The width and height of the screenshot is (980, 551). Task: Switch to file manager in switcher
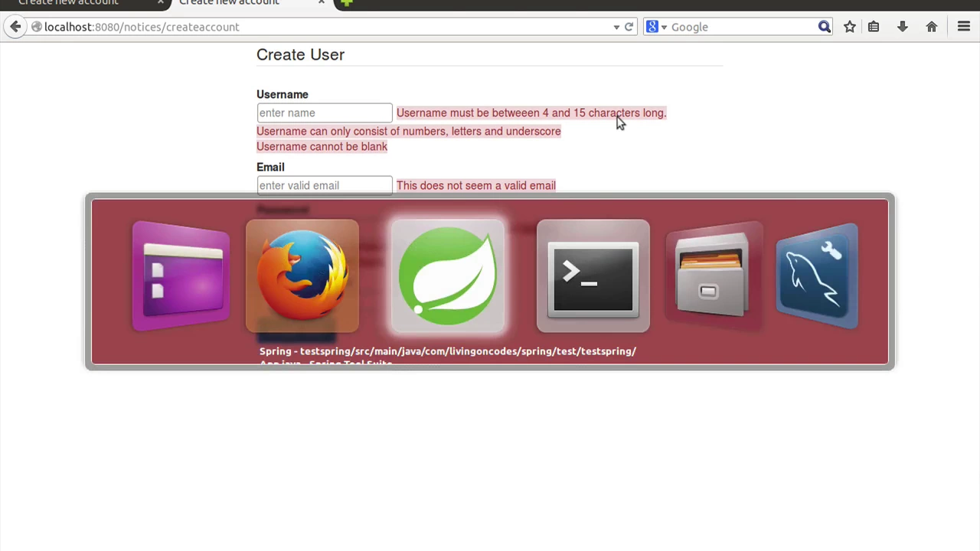click(712, 276)
